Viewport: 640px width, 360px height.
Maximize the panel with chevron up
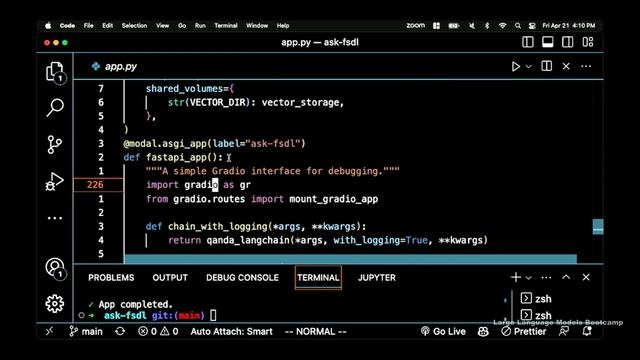(566, 277)
